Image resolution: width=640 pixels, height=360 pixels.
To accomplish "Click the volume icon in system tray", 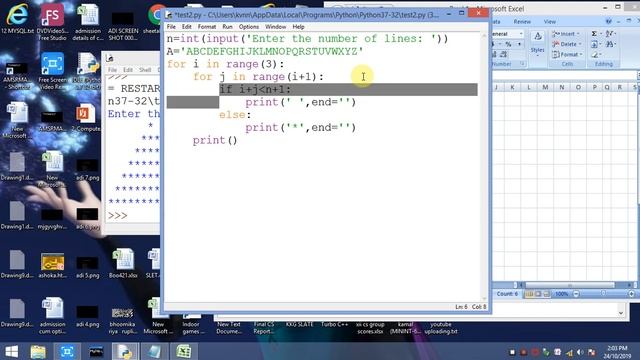I will click(x=580, y=352).
